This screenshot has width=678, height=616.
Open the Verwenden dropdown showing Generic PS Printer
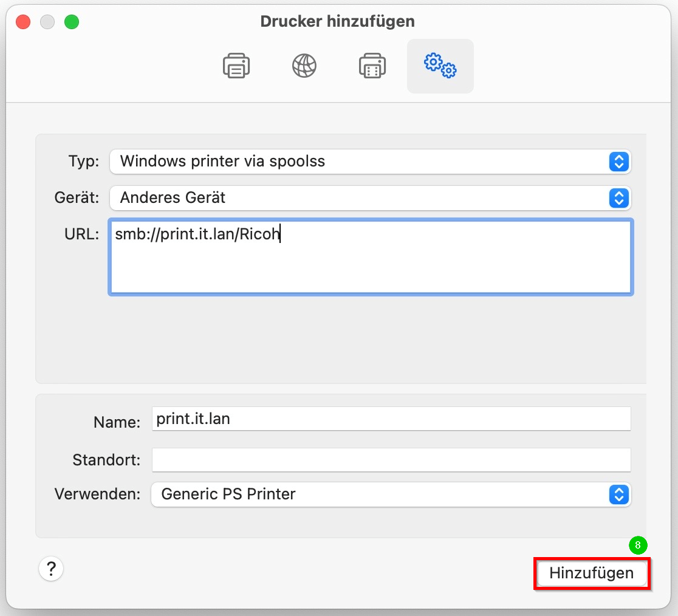point(380,495)
